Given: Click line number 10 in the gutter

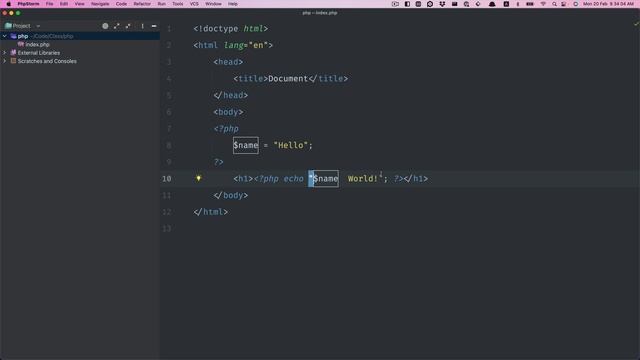Looking at the screenshot, I should point(167,179).
